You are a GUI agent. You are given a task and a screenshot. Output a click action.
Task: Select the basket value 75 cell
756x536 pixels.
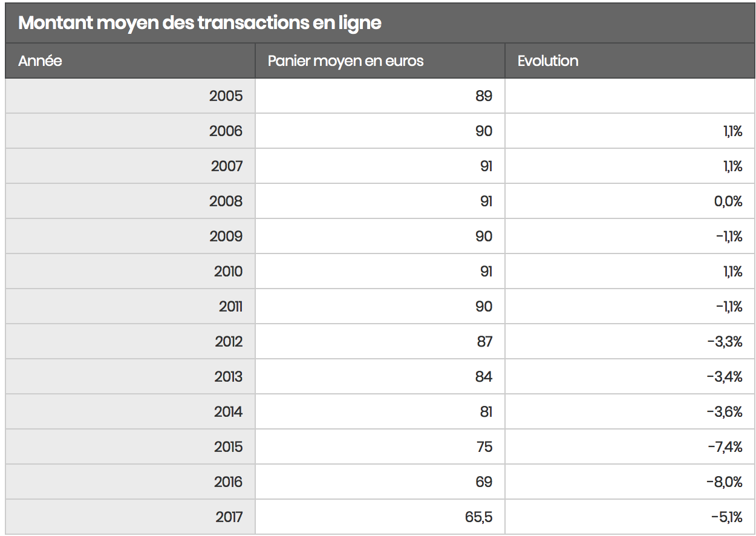[x=380, y=446]
